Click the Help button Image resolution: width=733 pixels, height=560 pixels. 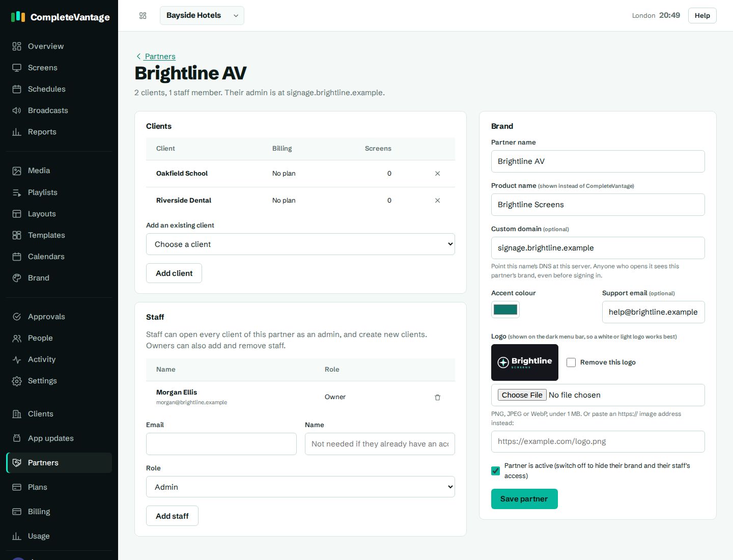point(702,16)
